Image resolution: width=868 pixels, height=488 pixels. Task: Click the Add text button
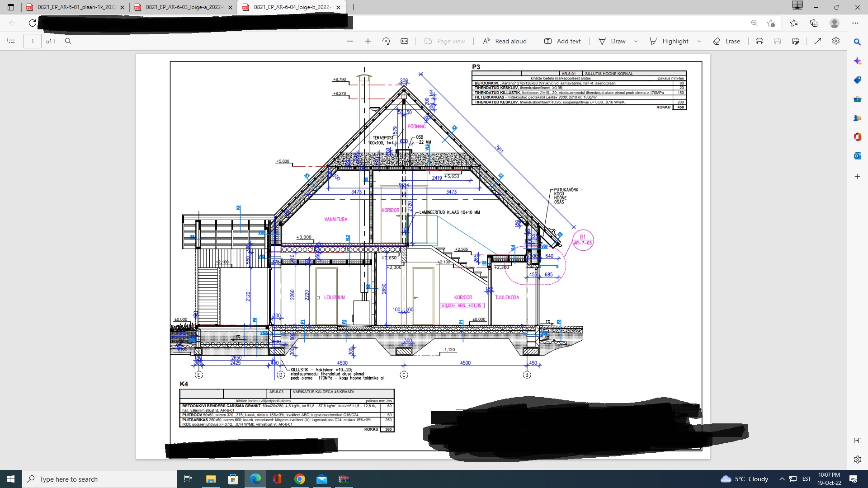click(562, 41)
